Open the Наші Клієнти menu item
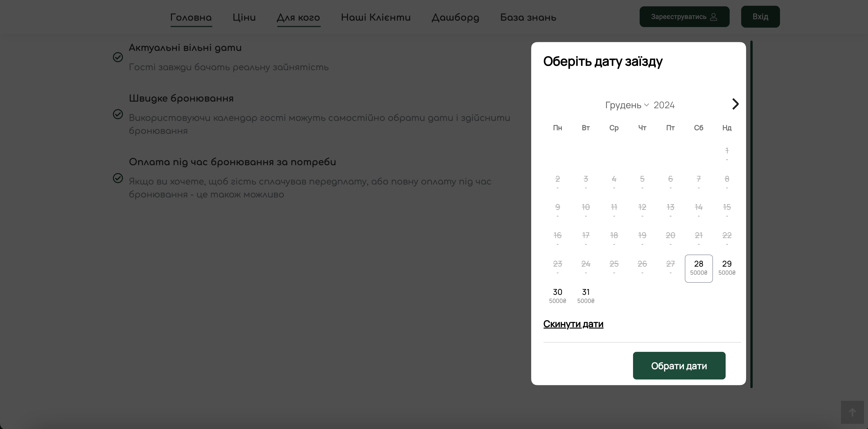The width and height of the screenshot is (868, 429). (376, 17)
